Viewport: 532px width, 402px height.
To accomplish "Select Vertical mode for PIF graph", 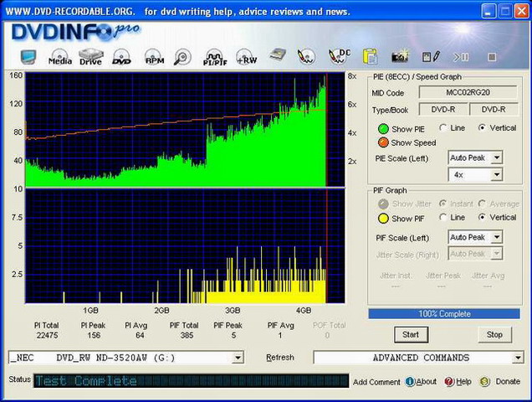I will (x=482, y=217).
